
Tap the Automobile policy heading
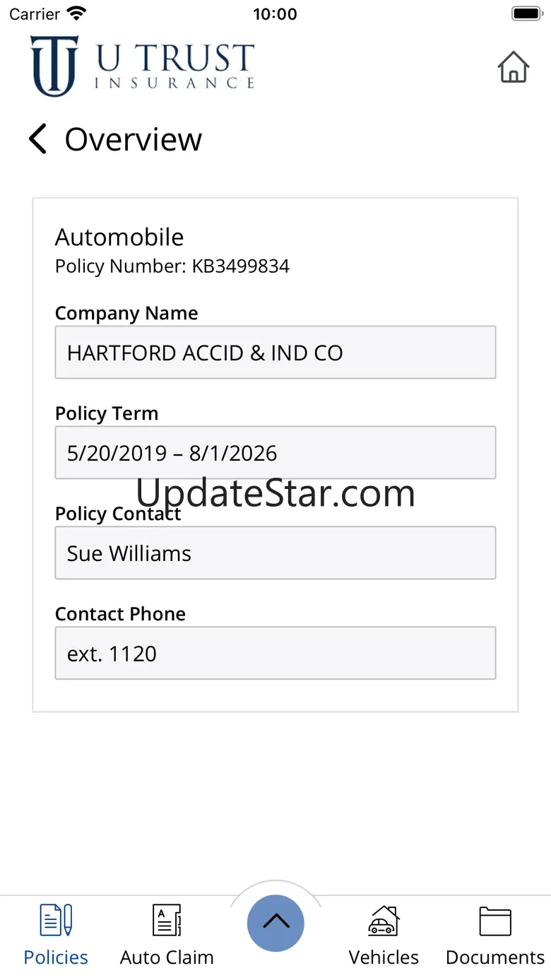(x=119, y=237)
